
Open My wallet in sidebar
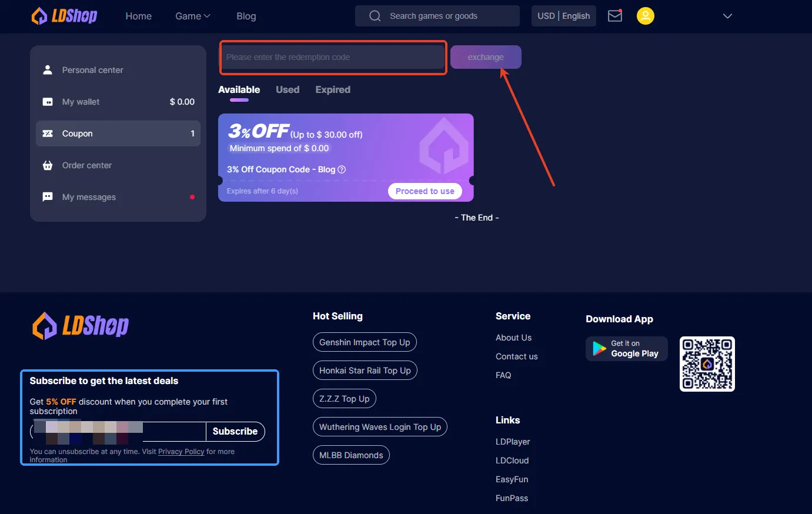tap(81, 102)
